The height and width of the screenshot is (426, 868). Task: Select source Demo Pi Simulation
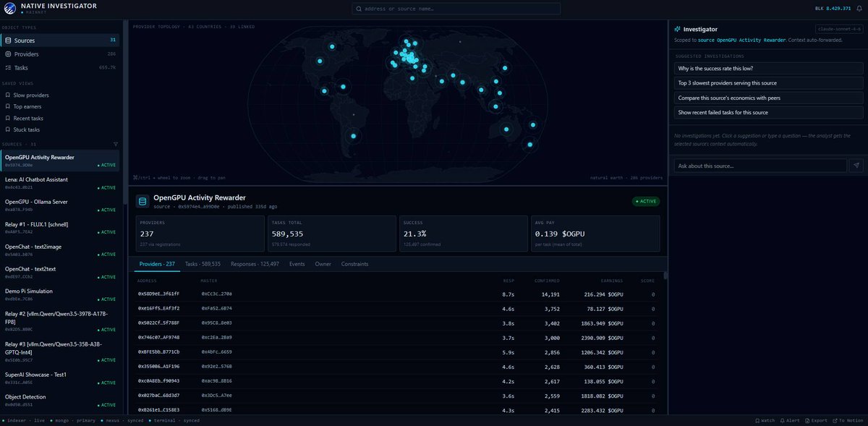(61, 295)
